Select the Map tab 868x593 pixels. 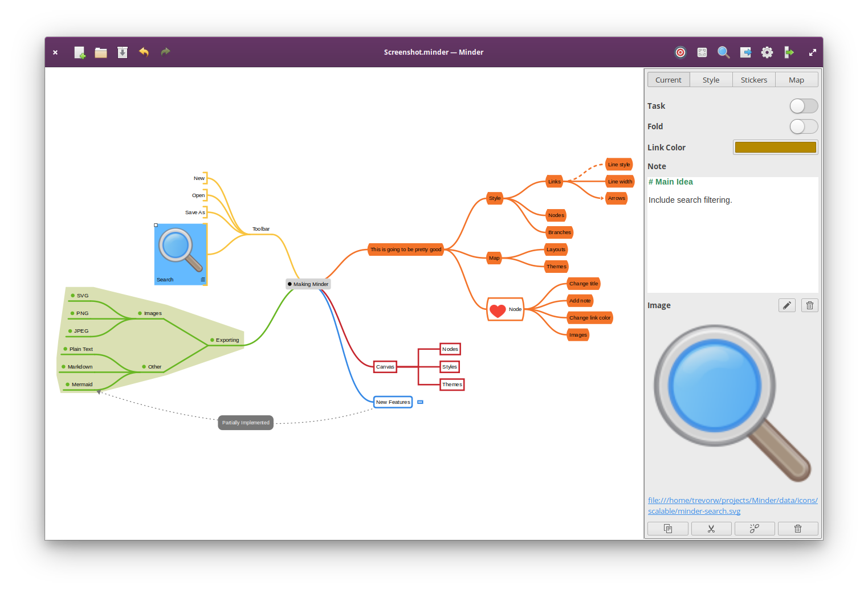(x=796, y=80)
